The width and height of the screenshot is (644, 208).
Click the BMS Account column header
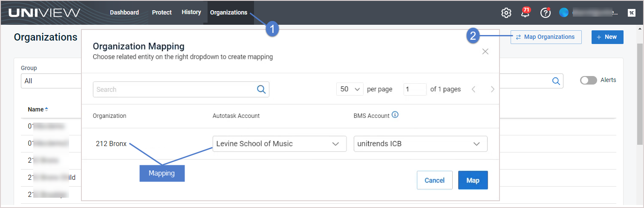(x=372, y=115)
